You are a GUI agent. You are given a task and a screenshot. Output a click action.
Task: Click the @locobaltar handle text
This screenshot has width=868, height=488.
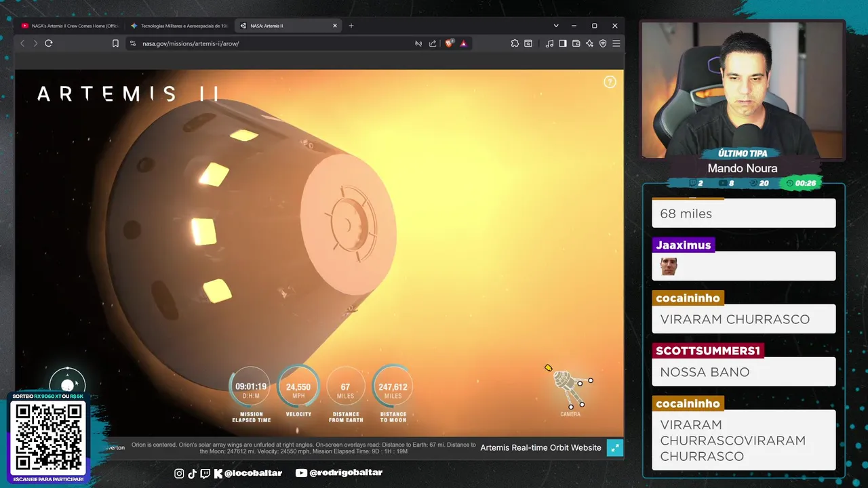(x=253, y=473)
